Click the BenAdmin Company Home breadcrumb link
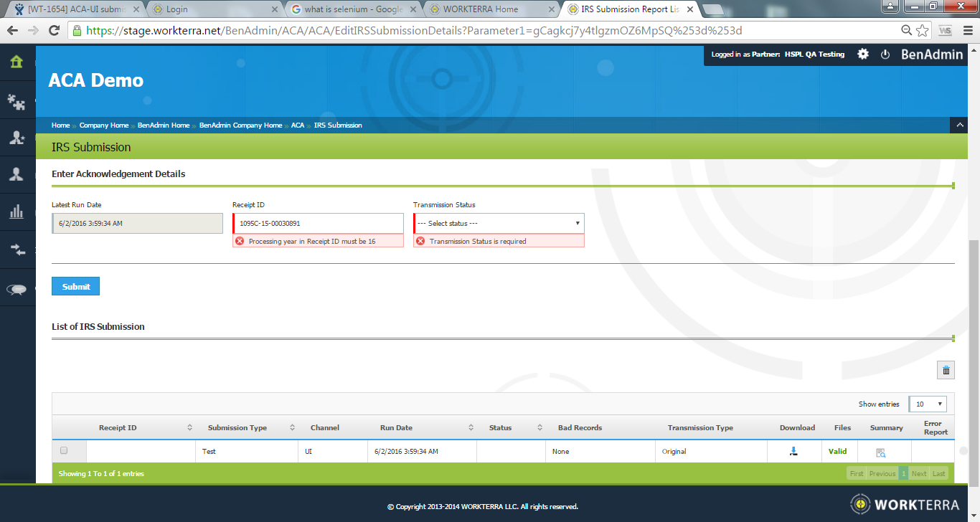980x522 pixels. (x=240, y=125)
